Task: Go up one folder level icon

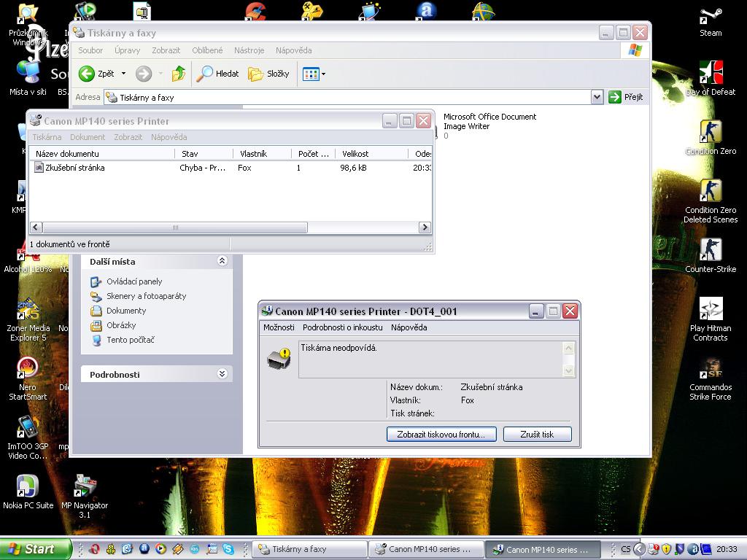Action: click(x=179, y=74)
